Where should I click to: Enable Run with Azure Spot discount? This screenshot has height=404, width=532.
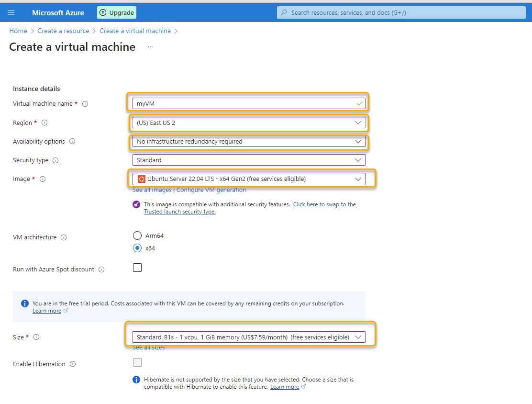(x=137, y=268)
